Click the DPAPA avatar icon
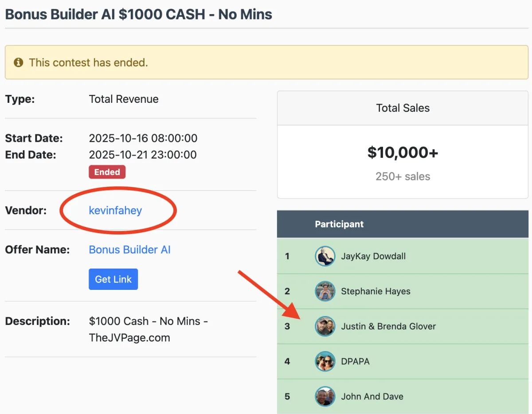Viewport: 532px width, 414px height. point(325,361)
